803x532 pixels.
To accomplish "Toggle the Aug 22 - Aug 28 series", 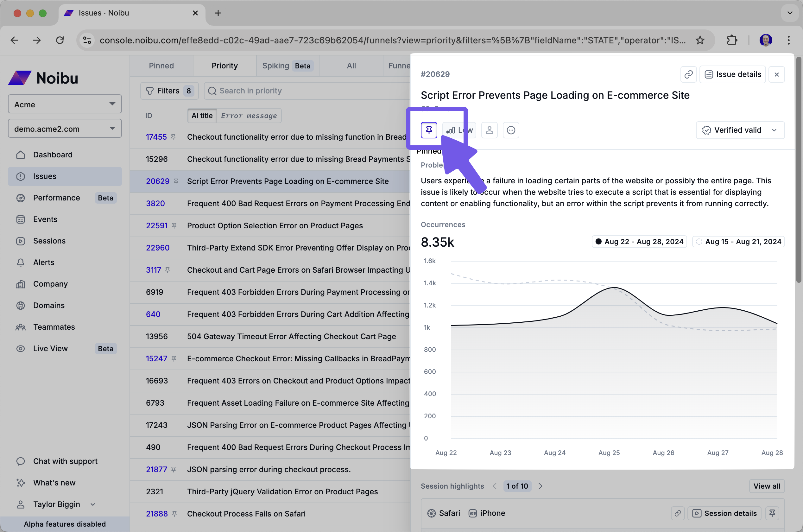I will (x=639, y=242).
